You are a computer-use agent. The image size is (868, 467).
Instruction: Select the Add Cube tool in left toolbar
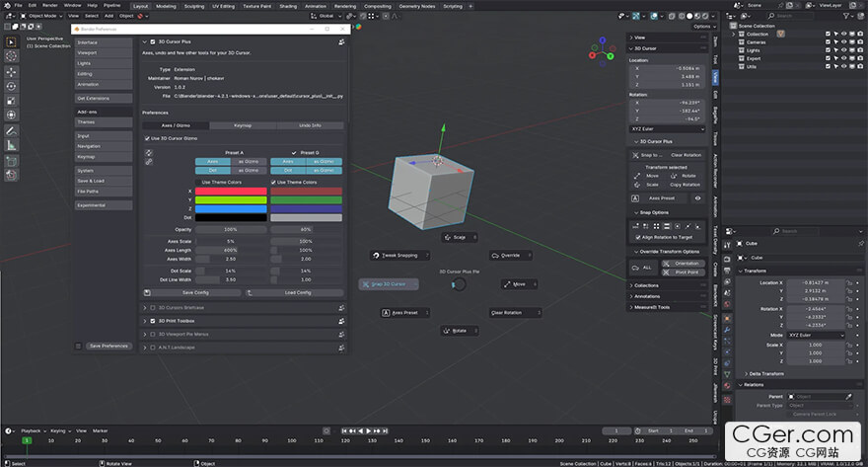pyautogui.click(x=11, y=161)
